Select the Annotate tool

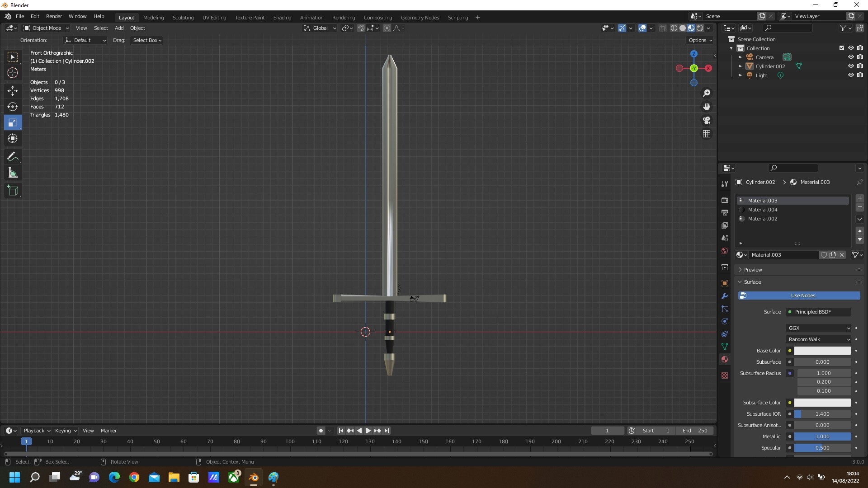point(13,156)
